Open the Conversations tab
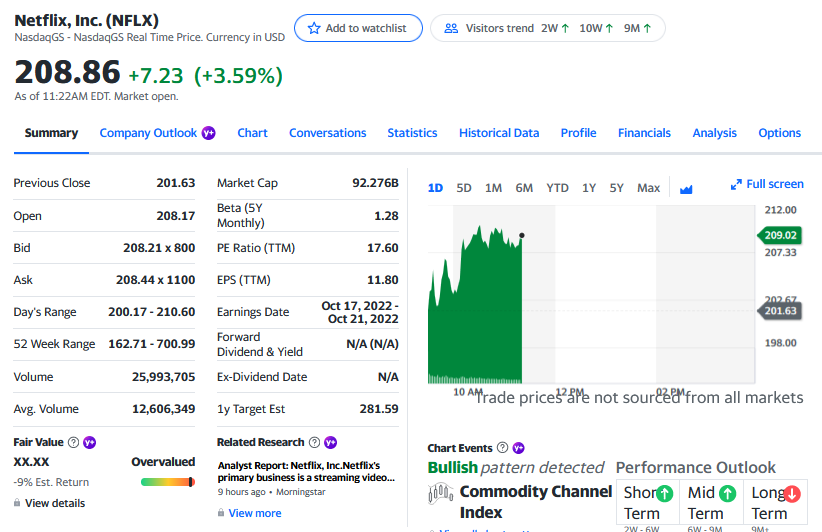Viewport: 822px width, 532px height. click(x=328, y=133)
